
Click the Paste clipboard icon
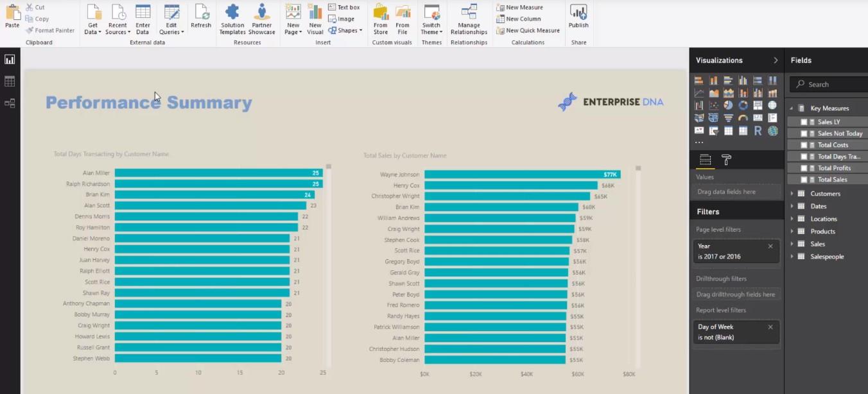[x=12, y=12]
